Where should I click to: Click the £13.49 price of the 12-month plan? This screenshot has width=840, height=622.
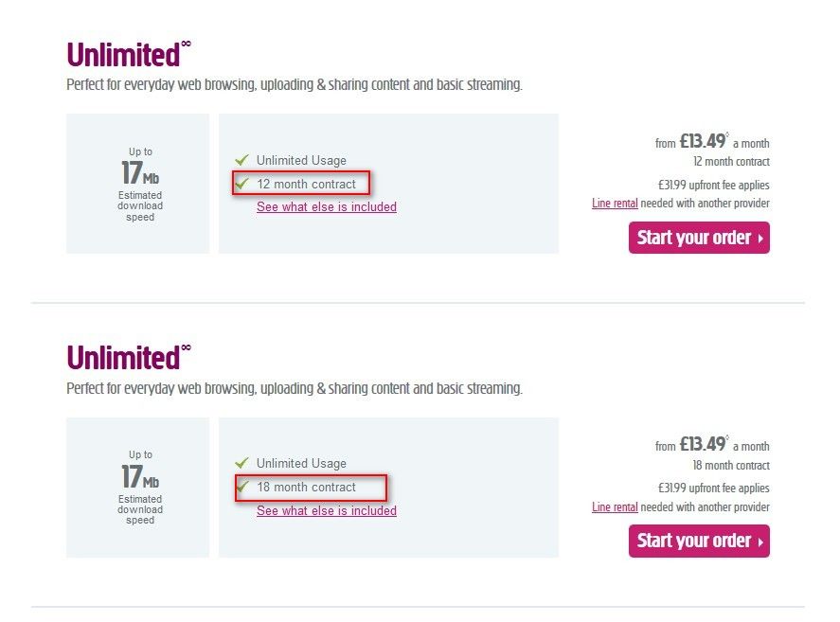point(702,142)
